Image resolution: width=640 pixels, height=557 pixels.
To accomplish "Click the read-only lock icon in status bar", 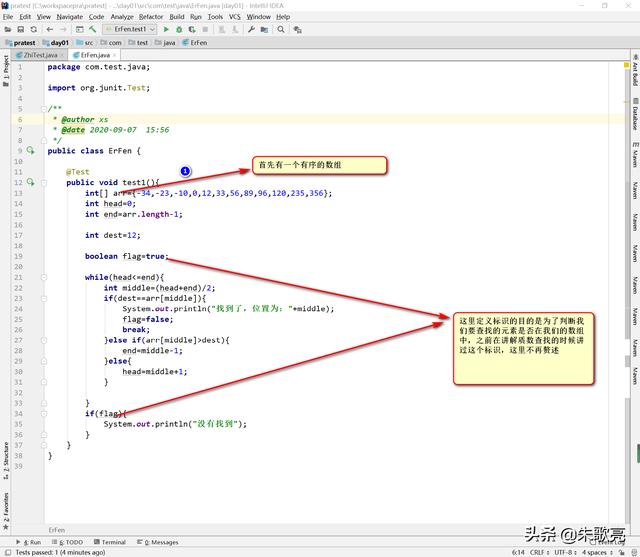I will 622,552.
